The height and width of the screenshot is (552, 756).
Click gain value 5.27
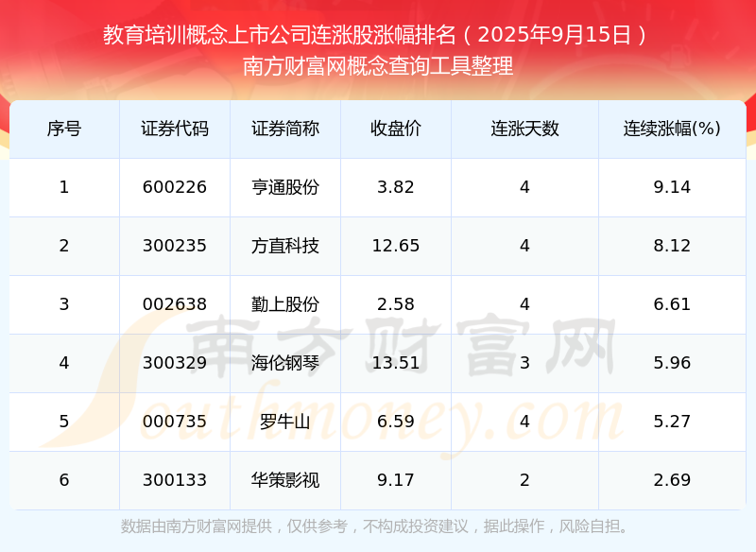coord(672,422)
